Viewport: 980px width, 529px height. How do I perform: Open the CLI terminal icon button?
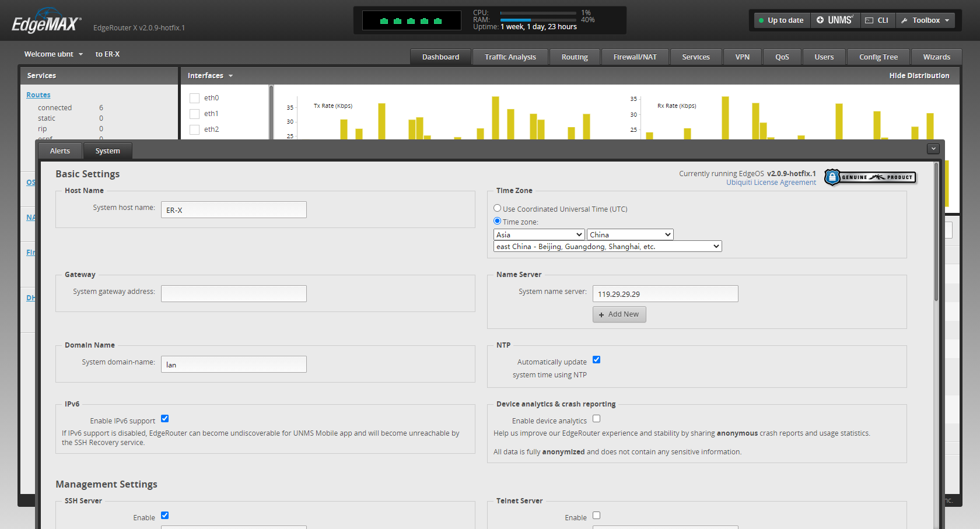(x=878, y=20)
